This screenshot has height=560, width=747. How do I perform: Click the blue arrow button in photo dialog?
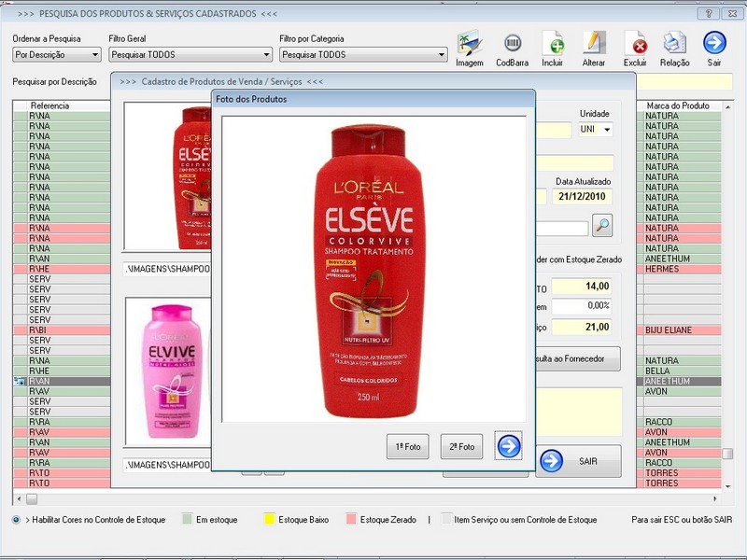coord(508,446)
